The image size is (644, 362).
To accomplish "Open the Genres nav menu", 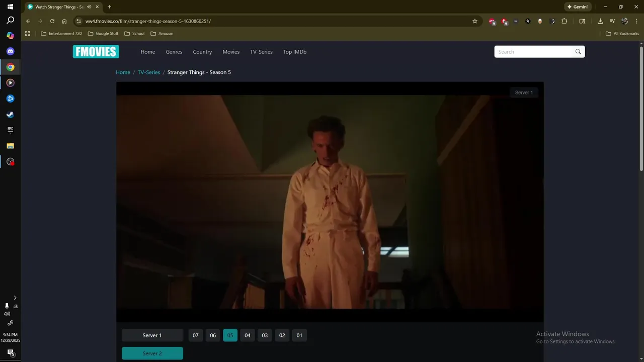I will 174,52.
